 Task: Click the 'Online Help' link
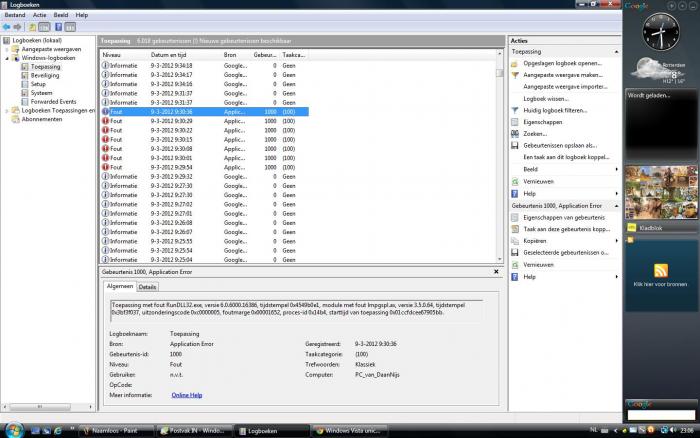(186, 395)
